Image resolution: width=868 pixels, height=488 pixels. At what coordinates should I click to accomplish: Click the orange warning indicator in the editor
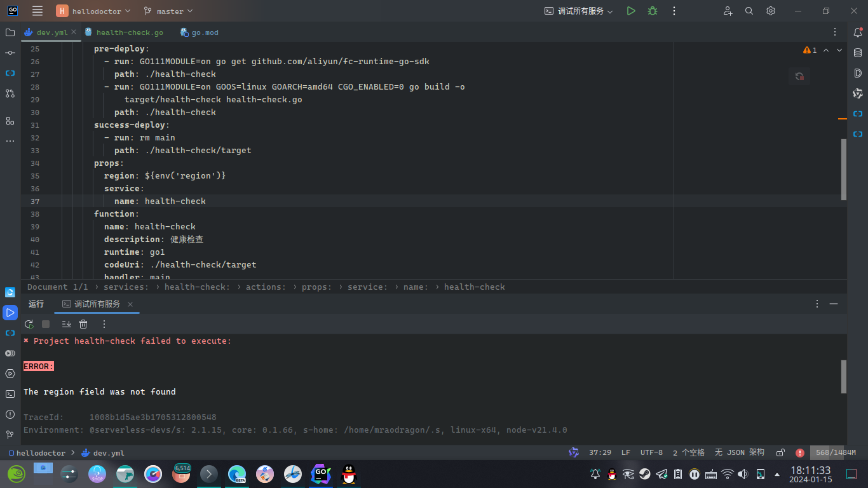[810, 50]
